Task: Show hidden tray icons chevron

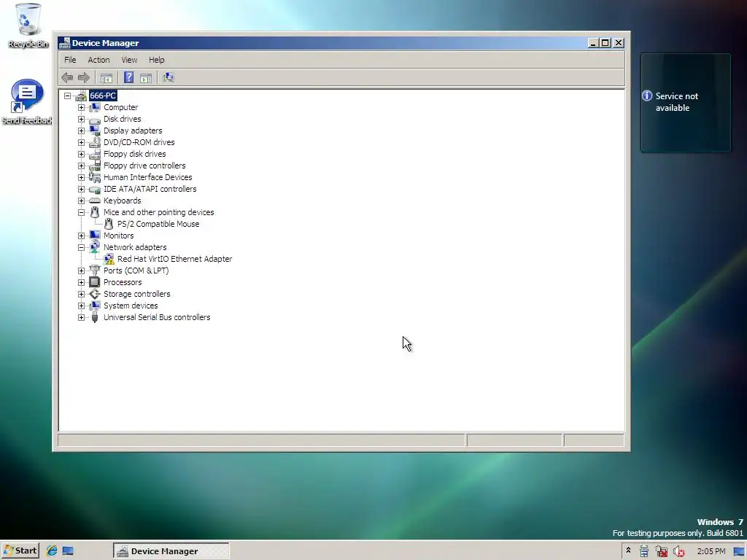Action: point(628,551)
